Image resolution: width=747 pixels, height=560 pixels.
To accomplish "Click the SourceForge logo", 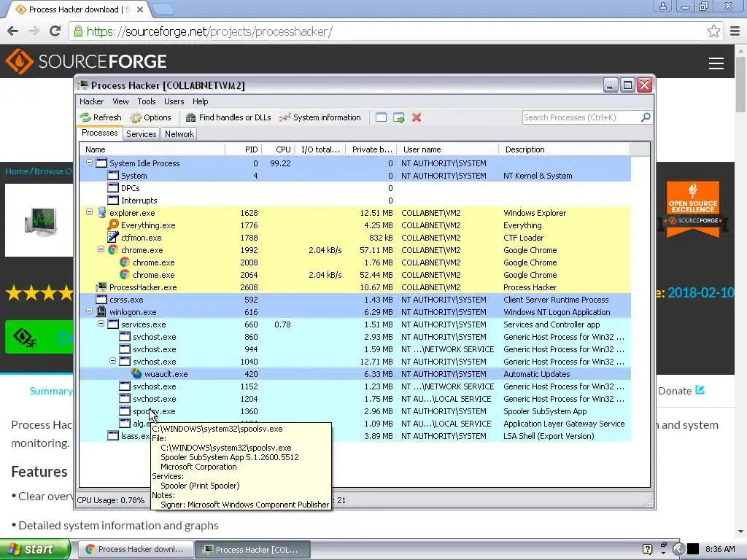I will (86, 61).
